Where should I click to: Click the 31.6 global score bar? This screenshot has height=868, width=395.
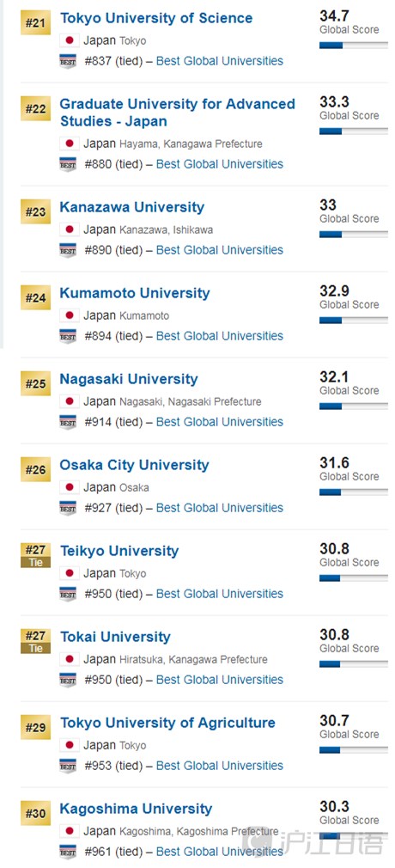[x=354, y=492]
